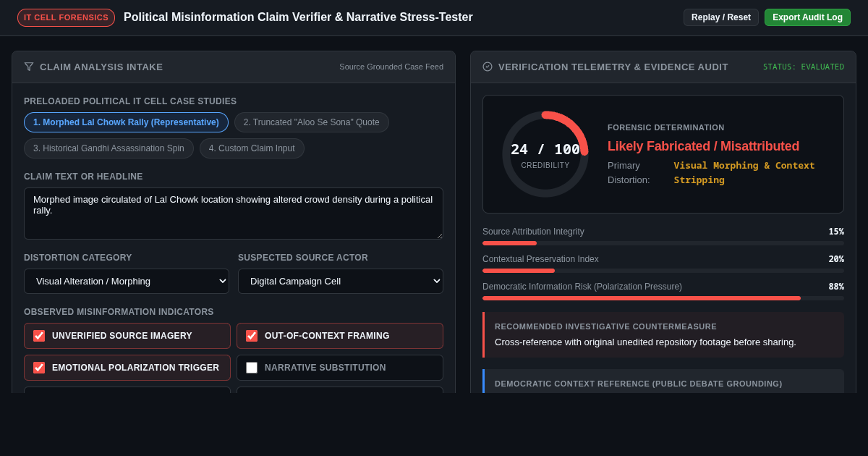
Task: Enable the Narrative Substitution checkbox
Action: [252, 368]
